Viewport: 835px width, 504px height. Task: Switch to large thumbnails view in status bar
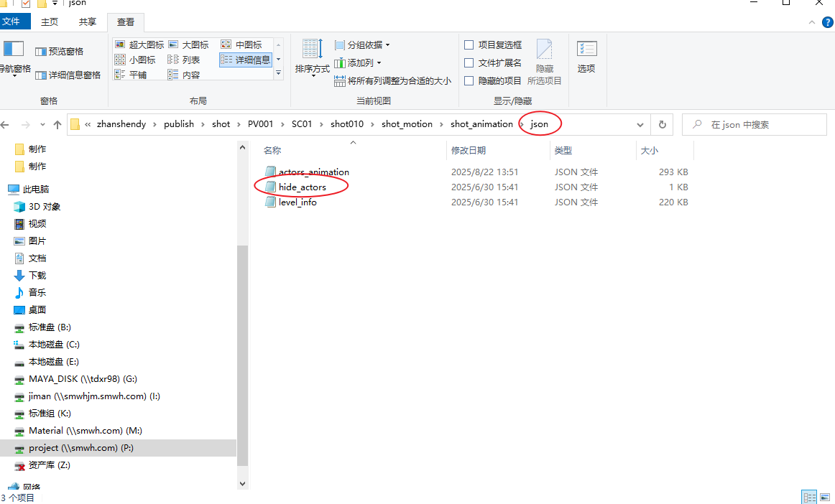click(x=825, y=498)
